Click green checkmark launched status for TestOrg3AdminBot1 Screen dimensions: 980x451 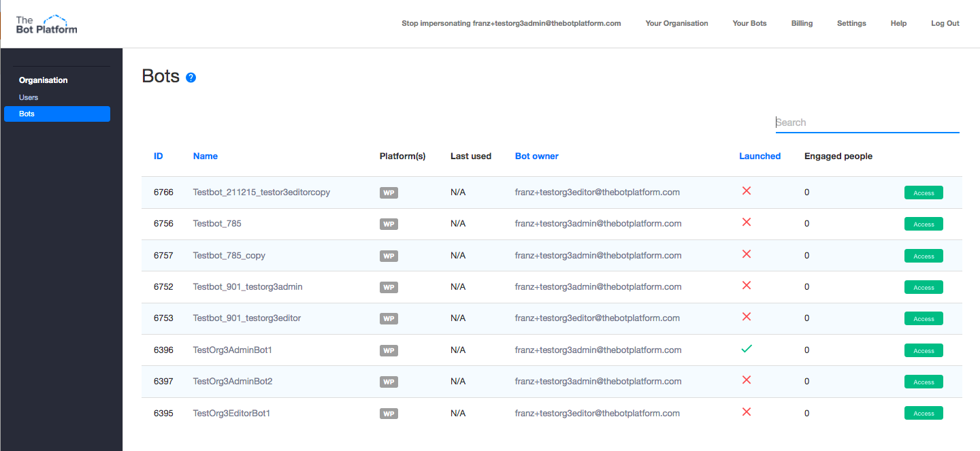click(747, 348)
